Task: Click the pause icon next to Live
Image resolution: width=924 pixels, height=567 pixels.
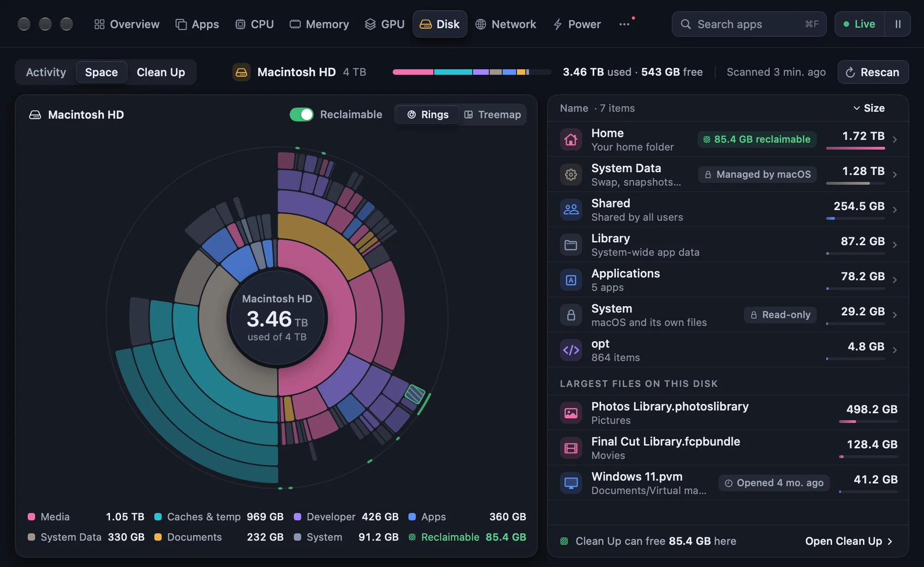Action: pyautogui.click(x=898, y=24)
